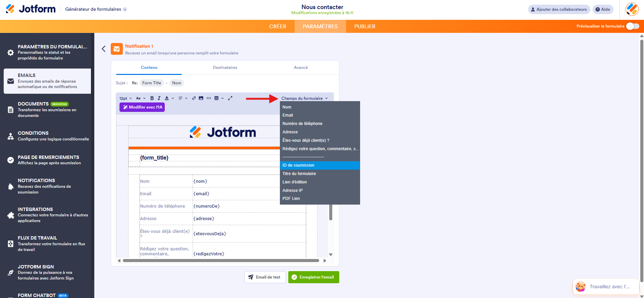Click the Jotform logo in the header
Screen dimensions: 644x298
click(x=31, y=9)
